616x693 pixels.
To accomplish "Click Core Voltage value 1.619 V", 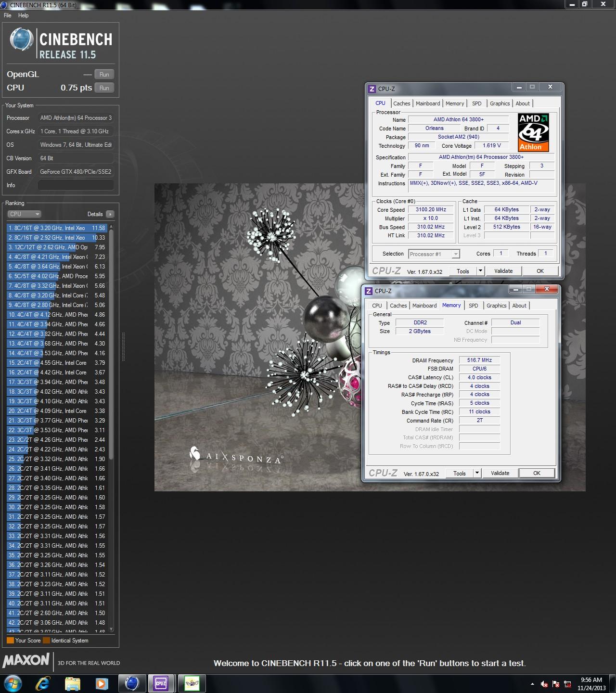I will pyautogui.click(x=492, y=145).
